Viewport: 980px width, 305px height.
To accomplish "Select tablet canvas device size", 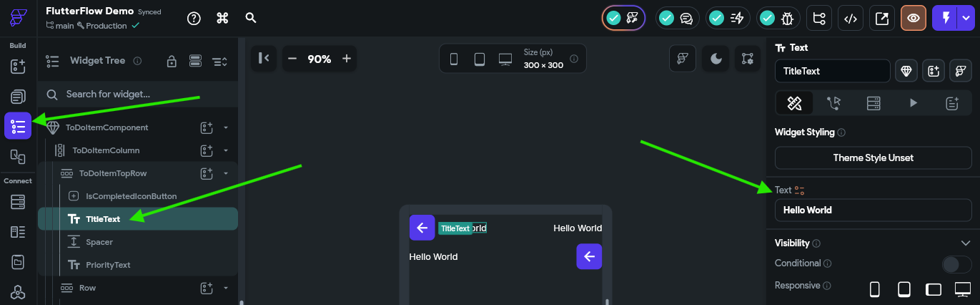I will coord(479,59).
